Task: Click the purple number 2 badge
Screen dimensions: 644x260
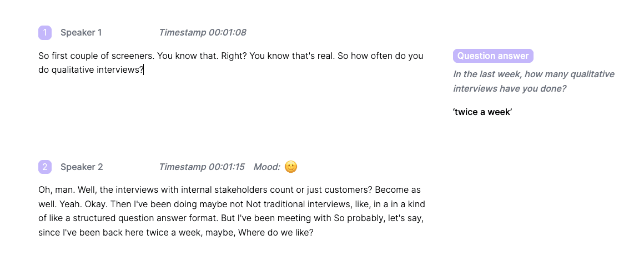Action: 45,167
